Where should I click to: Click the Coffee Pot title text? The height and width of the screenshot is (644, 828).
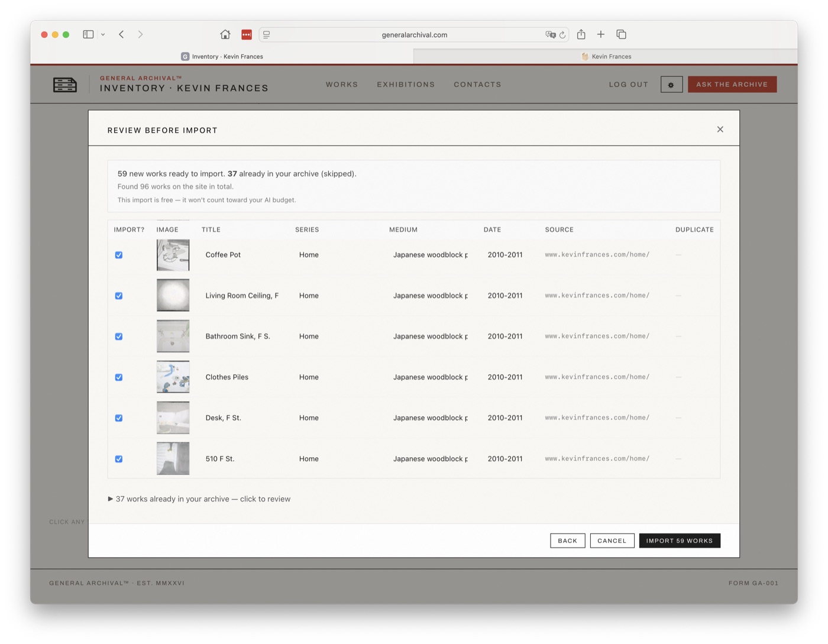point(223,255)
